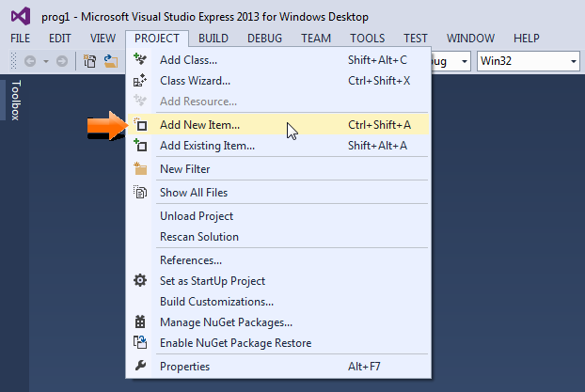Open Build Customizations... from the menu
Screen dimensions: 585x392
216,302
